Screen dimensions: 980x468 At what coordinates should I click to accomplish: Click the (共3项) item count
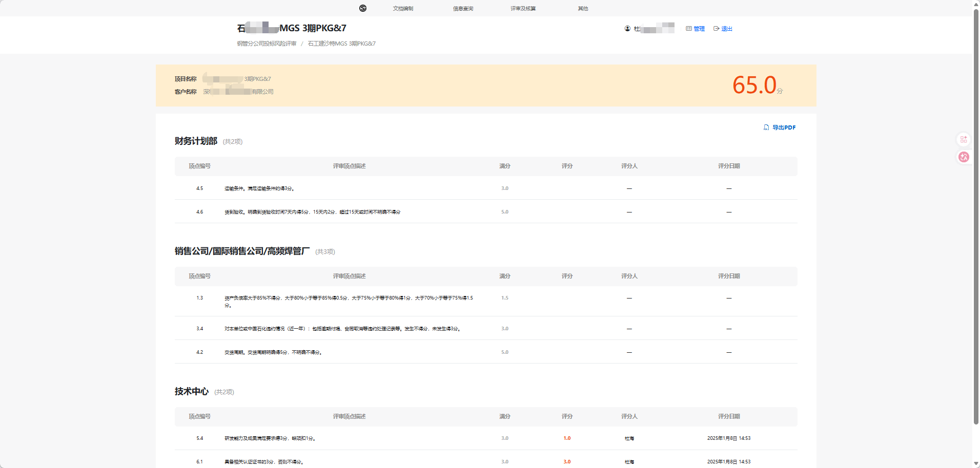pos(325,251)
